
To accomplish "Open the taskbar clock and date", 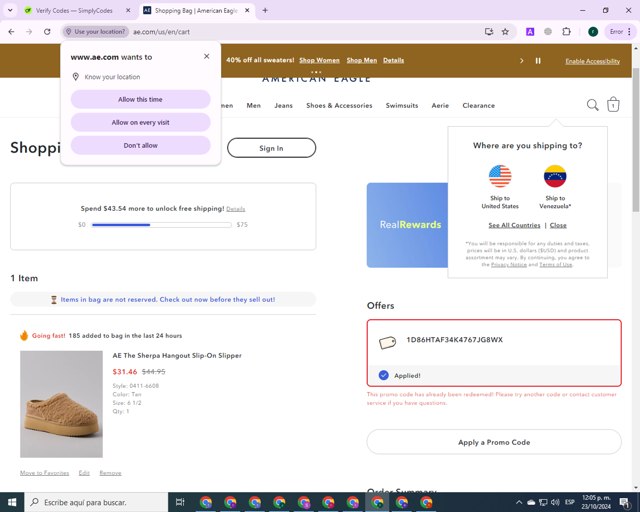I will tap(596, 502).
